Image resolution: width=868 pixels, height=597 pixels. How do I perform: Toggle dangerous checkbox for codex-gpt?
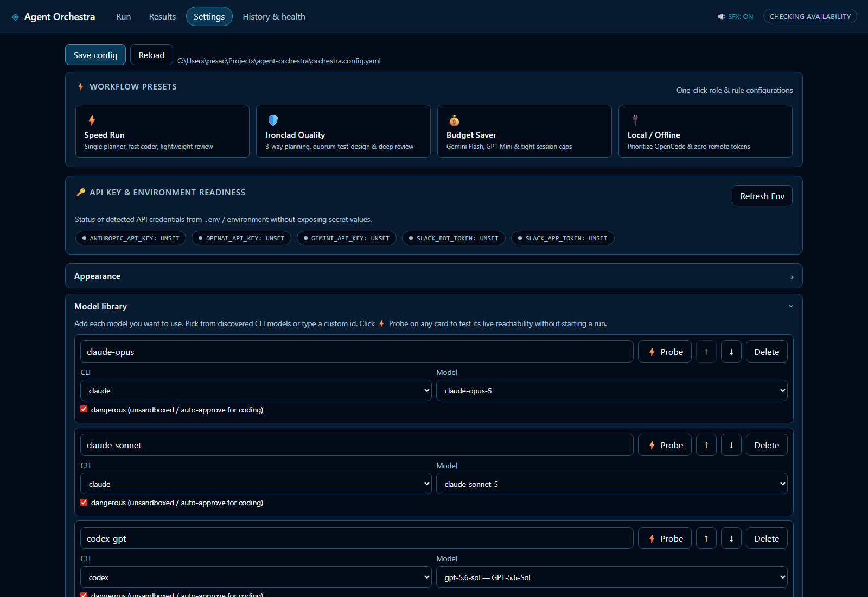(x=84, y=595)
